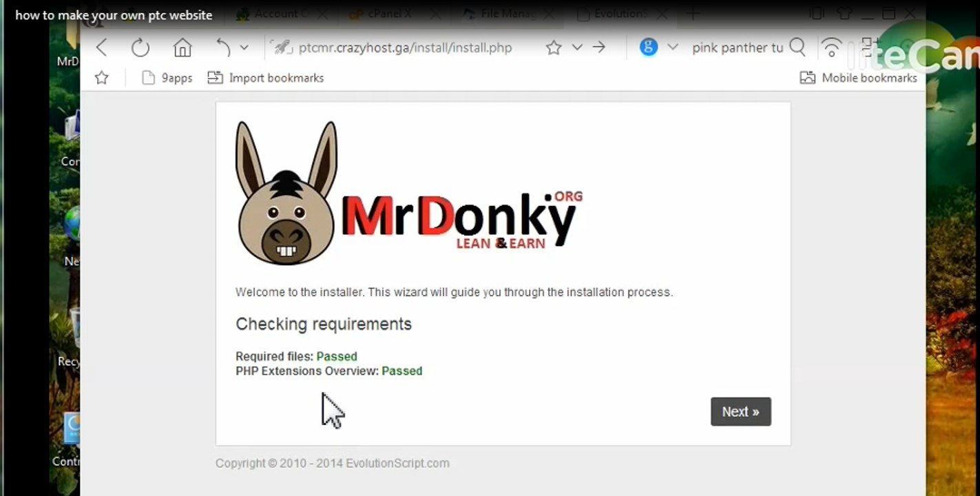Select the 'Checking requirements' heading
Image resolution: width=980 pixels, height=496 pixels.
(x=324, y=324)
